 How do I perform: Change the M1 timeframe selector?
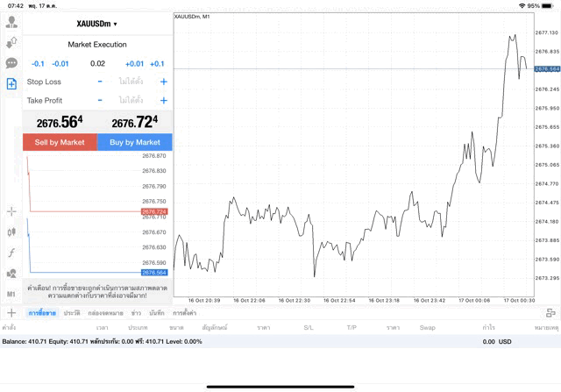pos(11,294)
